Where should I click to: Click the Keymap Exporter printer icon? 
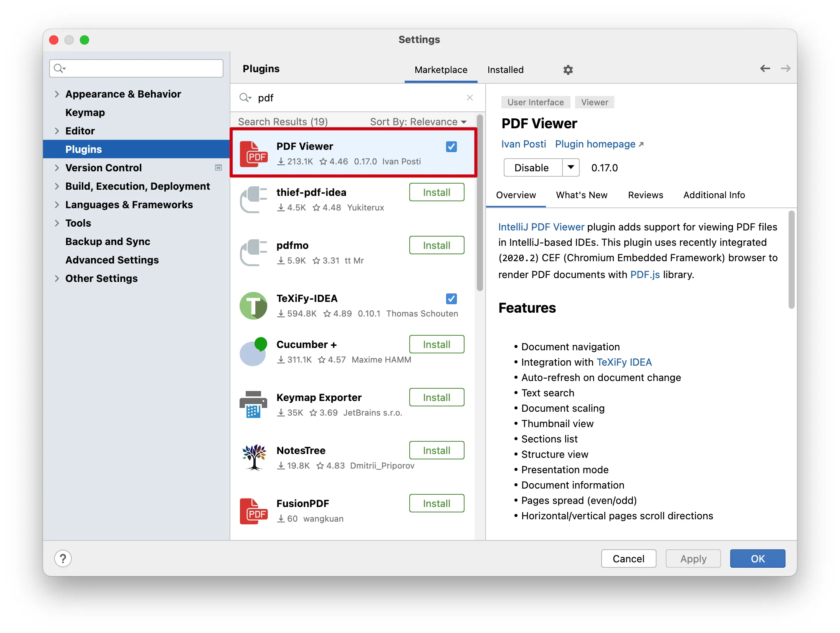click(x=253, y=405)
